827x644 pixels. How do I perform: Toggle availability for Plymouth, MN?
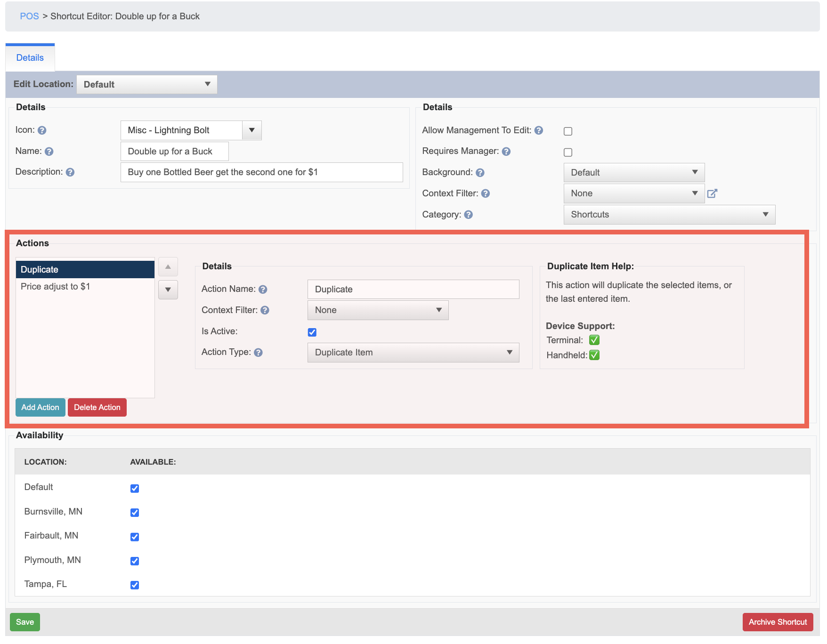pos(135,561)
